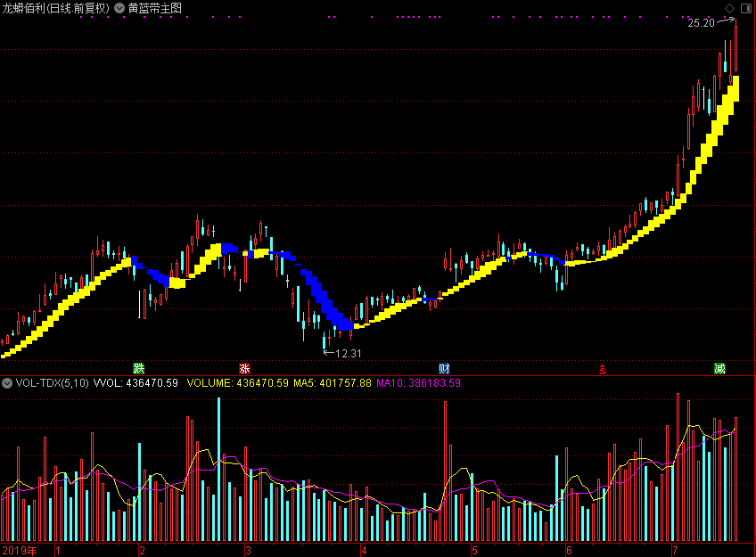Click the MA5: 401757.88 value
This screenshot has height=557, width=756.
click(x=333, y=383)
